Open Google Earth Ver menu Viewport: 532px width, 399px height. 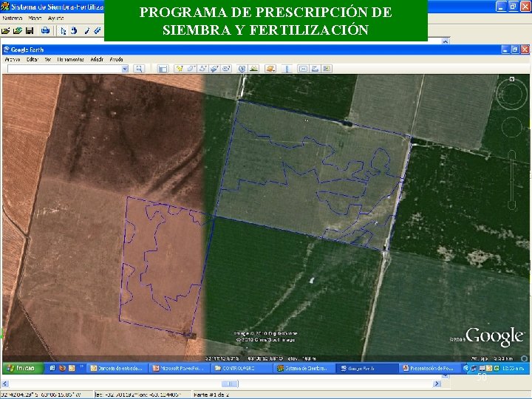(x=48, y=59)
